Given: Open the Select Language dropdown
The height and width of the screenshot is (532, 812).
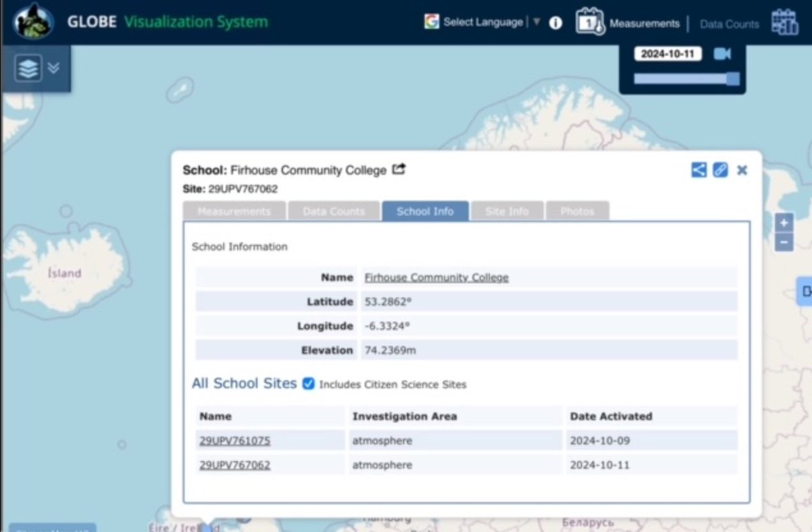Looking at the screenshot, I should [x=483, y=22].
